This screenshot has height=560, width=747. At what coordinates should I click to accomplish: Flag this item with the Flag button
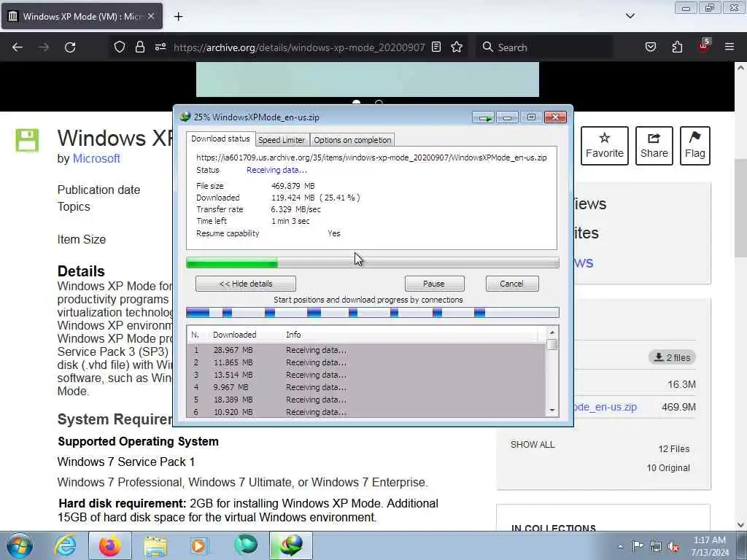695,146
